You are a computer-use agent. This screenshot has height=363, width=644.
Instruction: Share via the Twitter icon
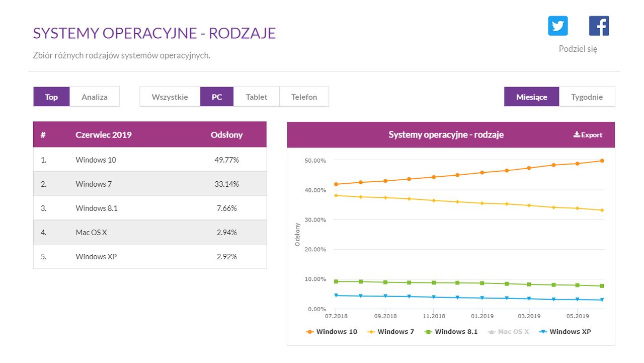558,26
